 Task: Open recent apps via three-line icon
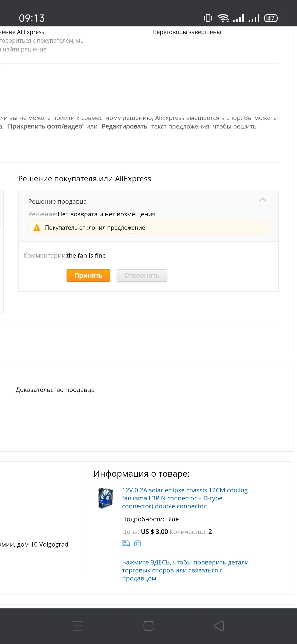[x=78, y=626]
